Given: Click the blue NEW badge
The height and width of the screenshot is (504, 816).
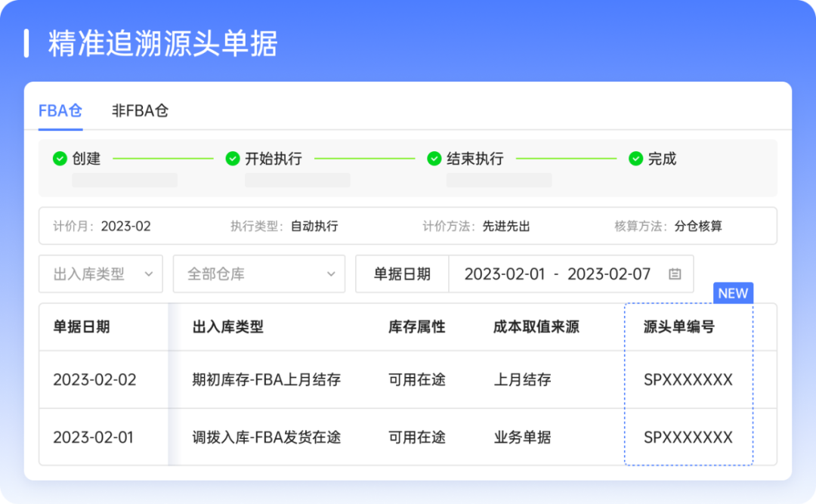Looking at the screenshot, I should coord(734,293).
